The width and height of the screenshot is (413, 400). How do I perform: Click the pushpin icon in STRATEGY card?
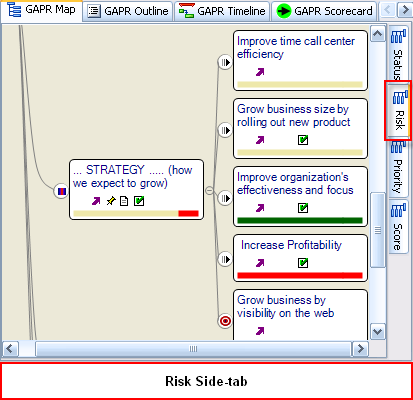coord(111,201)
